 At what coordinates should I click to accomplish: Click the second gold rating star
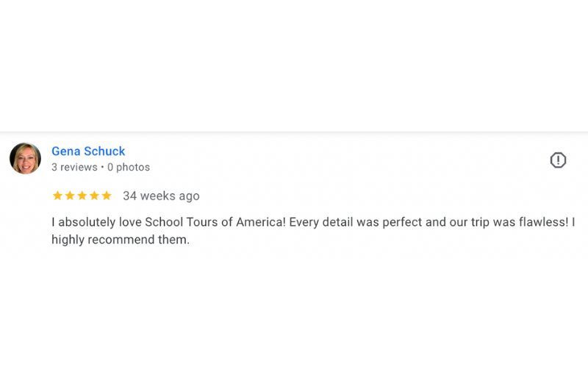point(70,196)
